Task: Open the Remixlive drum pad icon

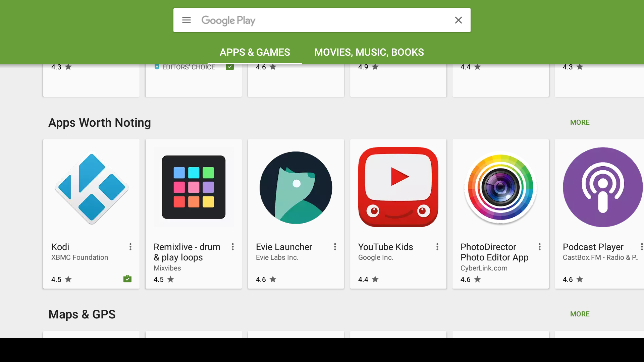Action: 194,187
